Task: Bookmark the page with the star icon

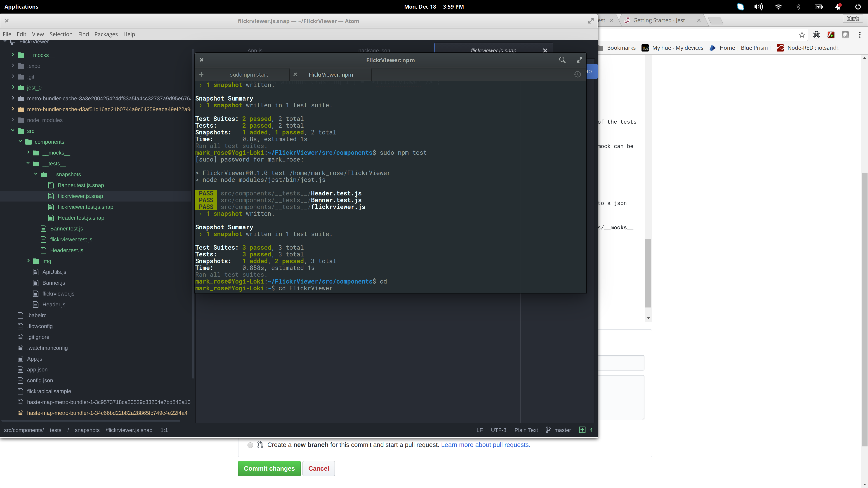Action: 802,35
